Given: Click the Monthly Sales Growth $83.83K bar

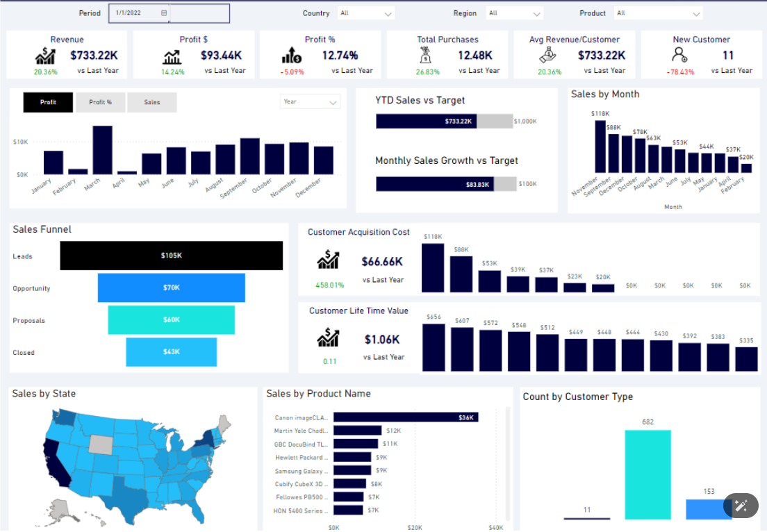Looking at the screenshot, I should [x=435, y=184].
